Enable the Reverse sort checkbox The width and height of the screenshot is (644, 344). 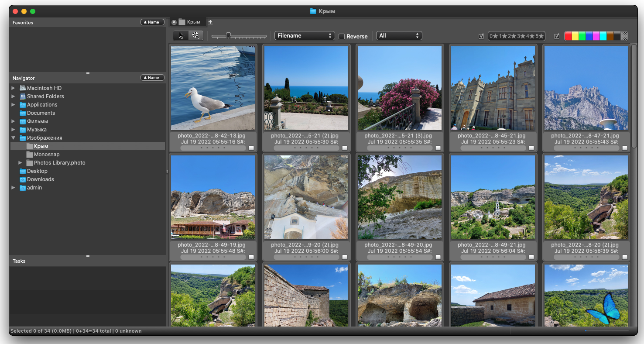(342, 36)
